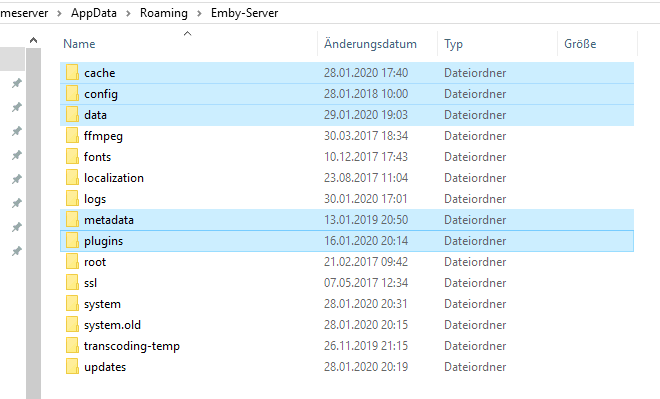660x399 pixels.
Task: Select the data folder name
Action: pos(96,115)
